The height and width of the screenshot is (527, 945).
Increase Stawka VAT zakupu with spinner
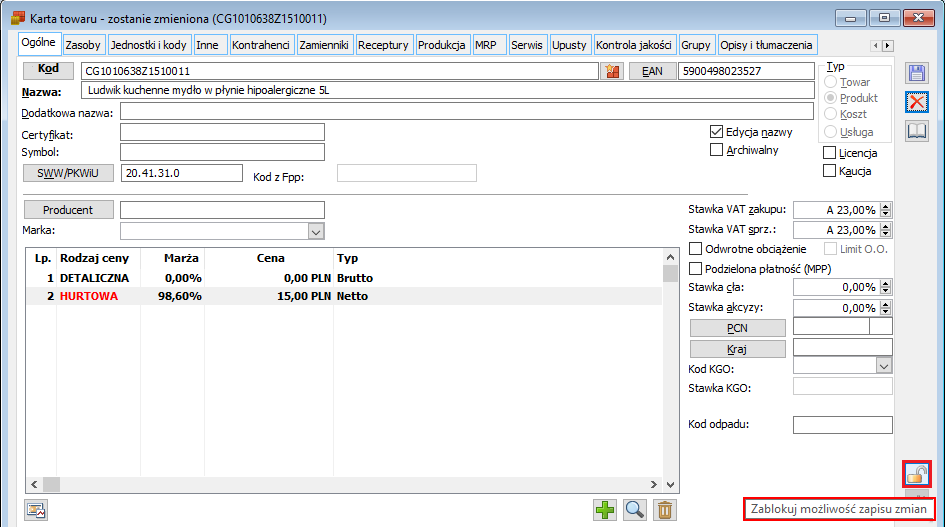pos(885,206)
